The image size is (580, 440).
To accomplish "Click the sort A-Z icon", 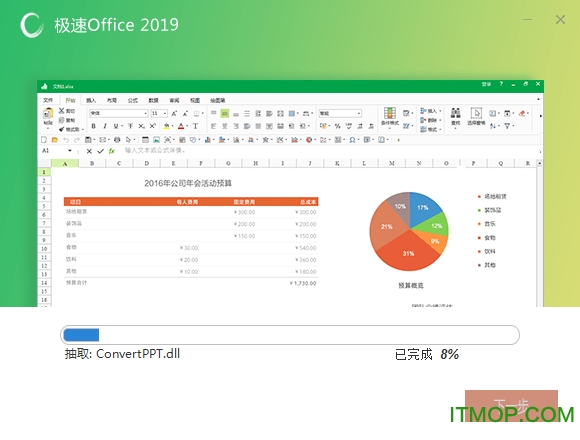I will point(493,126).
